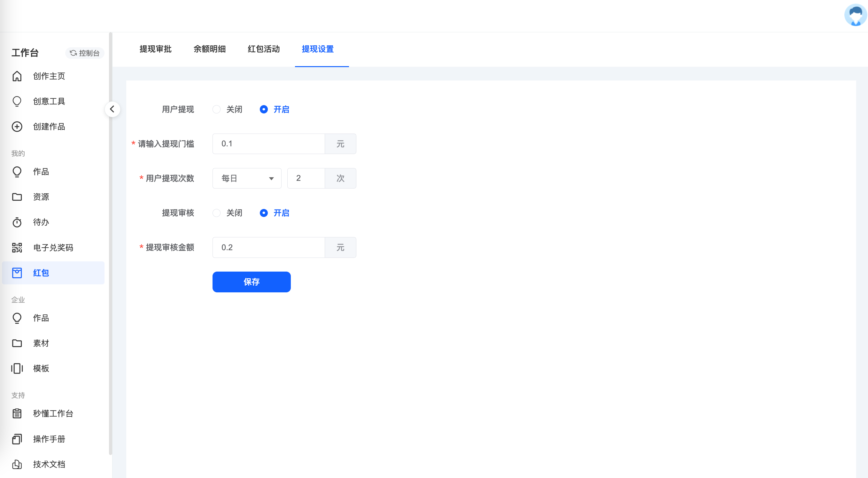Select 开启 radio for 提现审核
Viewport: 868px width, 478px height.
[264, 213]
